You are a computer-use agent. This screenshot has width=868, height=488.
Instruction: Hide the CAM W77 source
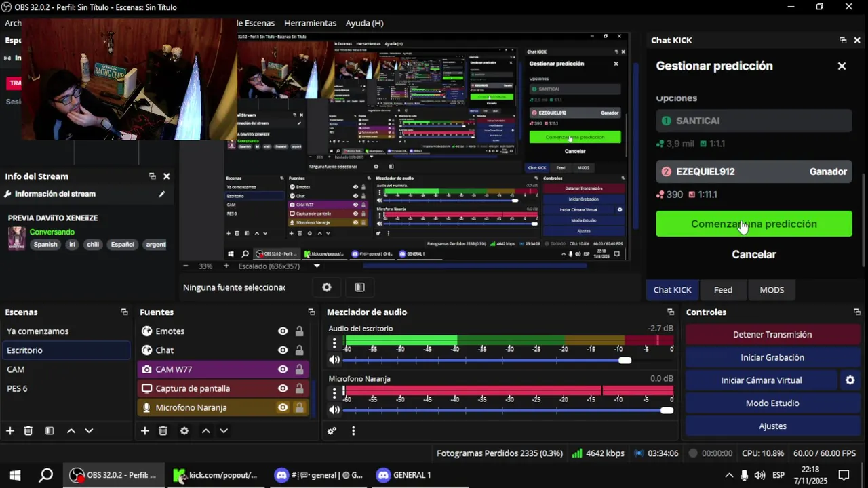click(283, 369)
